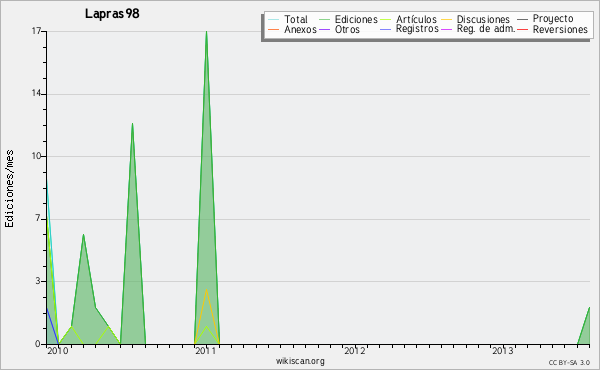Click the y-axis value 14
600x370 pixels.
pyautogui.click(x=36, y=93)
